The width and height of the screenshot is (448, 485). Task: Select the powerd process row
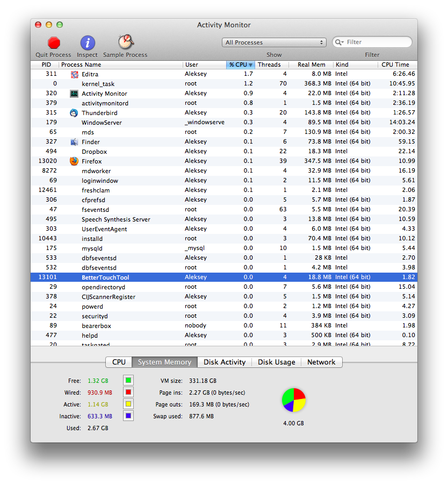[224, 306]
